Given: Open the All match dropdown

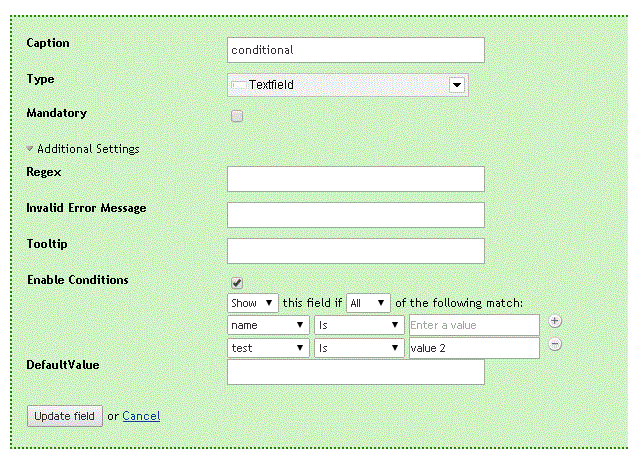Looking at the screenshot, I should [x=367, y=303].
